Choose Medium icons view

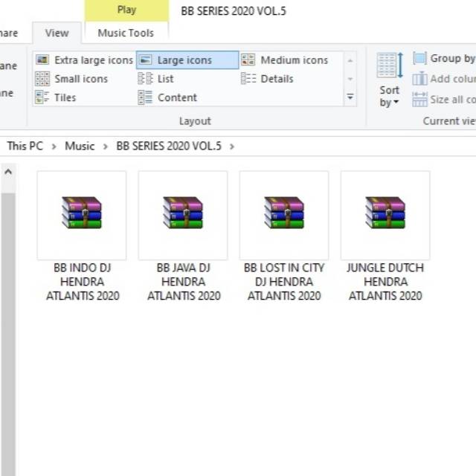pos(285,60)
